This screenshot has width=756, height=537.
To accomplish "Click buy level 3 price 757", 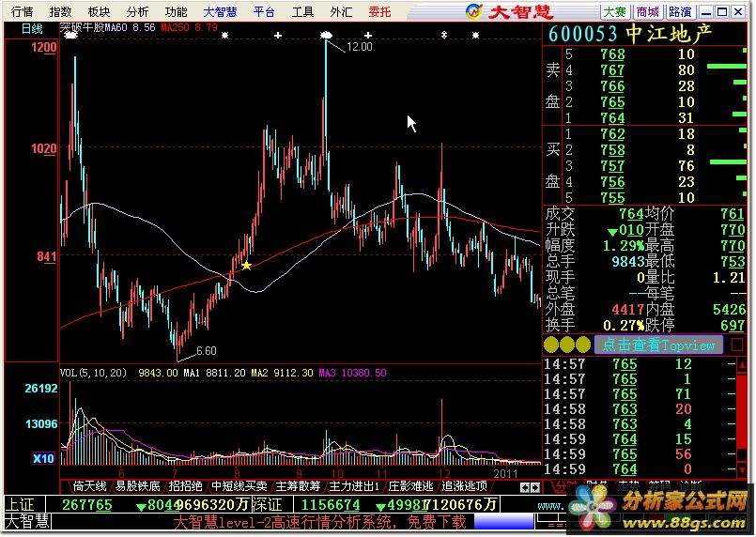I will click(612, 166).
